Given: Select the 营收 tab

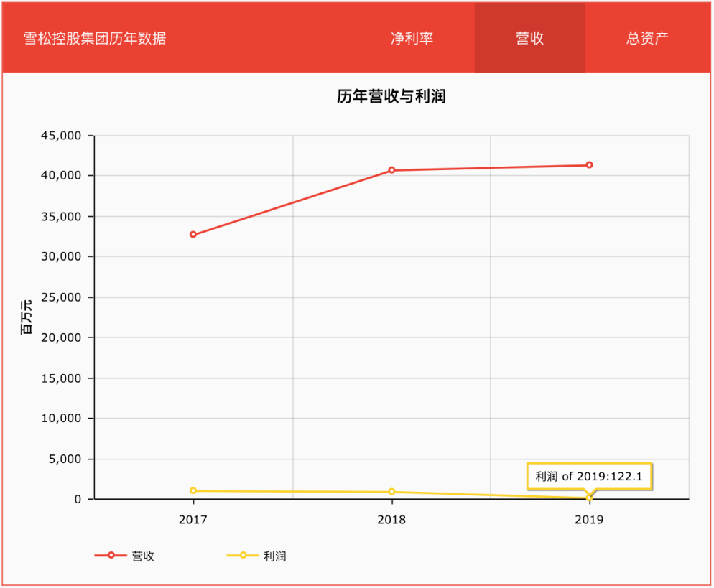Looking at the screenshot, I should tap(529, 38).
